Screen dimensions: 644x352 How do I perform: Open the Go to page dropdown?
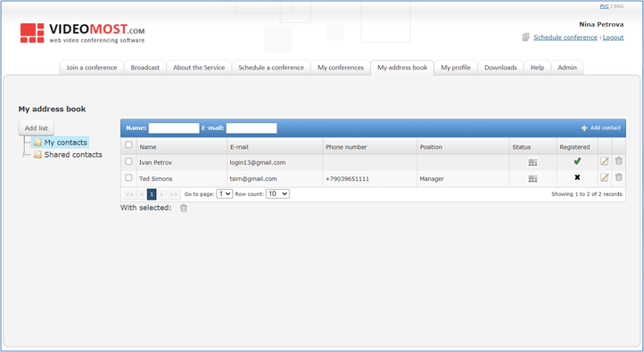[225, 193]
